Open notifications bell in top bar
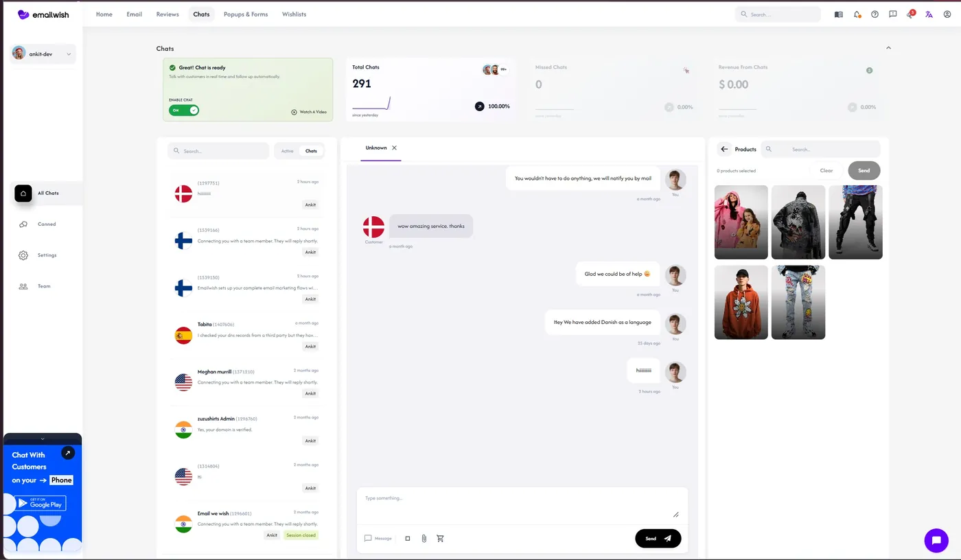 pyautogui.click(x=857, y=14)
